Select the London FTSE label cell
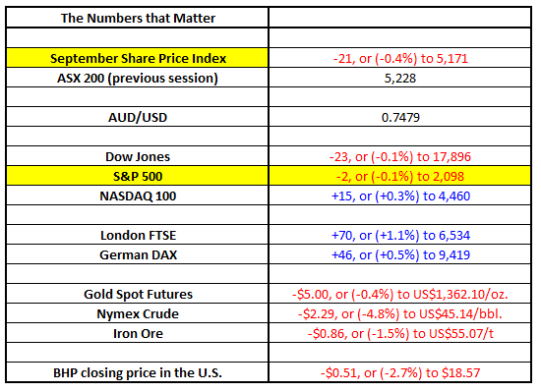 coord(138,235)
